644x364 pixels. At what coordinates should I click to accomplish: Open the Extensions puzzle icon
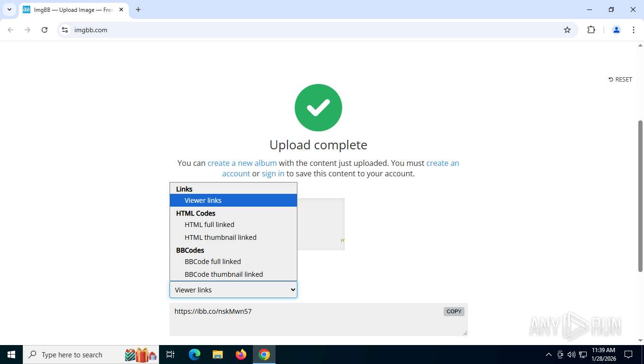591,30
